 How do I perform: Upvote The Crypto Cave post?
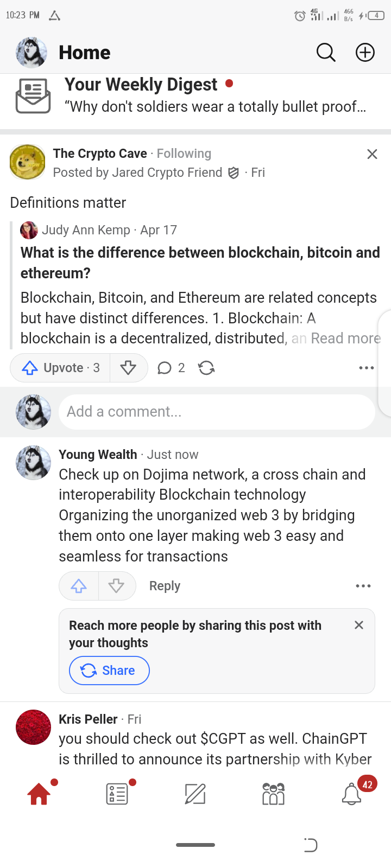tap(60, 368)
